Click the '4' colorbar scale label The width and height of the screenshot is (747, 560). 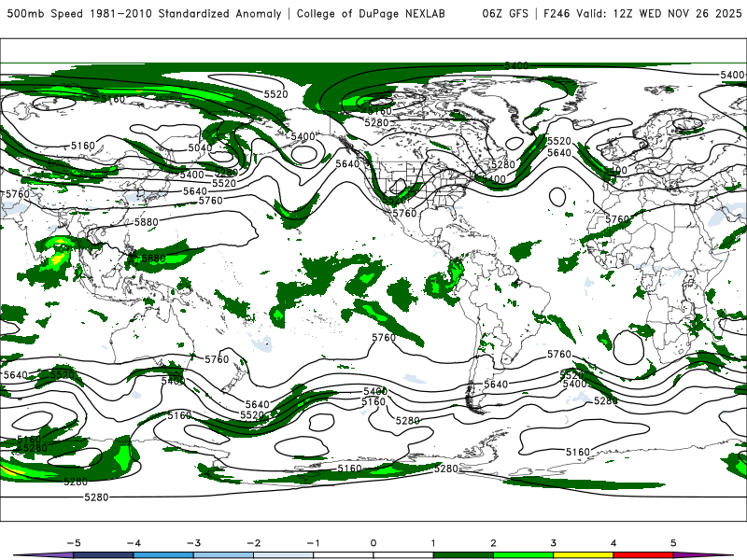(613, 543)
